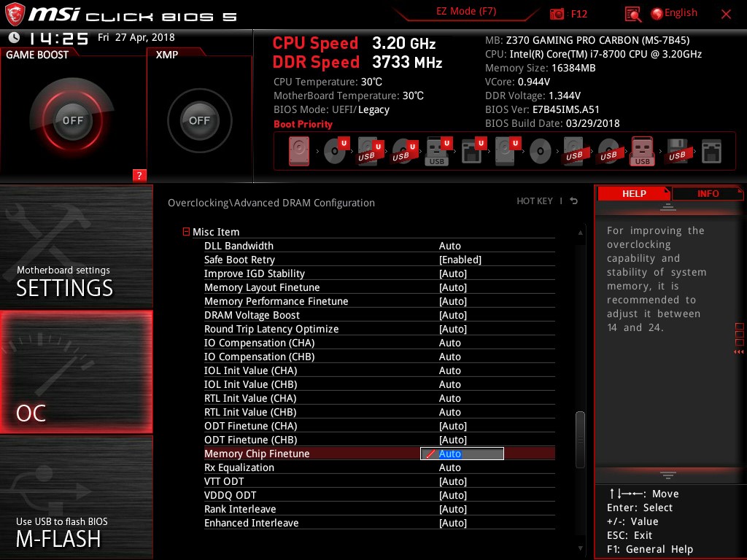
Task: Click the pencil icon in Memory Chip Finetune field
Action: coord(430,454)
